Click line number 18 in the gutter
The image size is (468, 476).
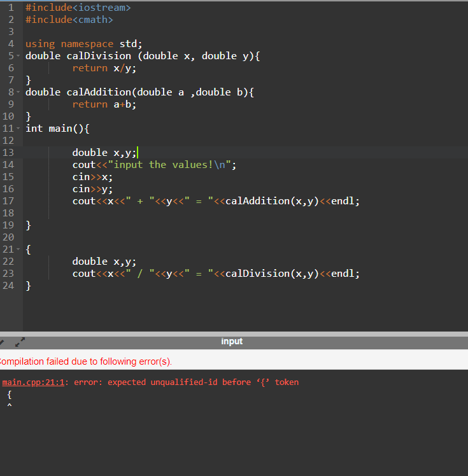(8, 213)
